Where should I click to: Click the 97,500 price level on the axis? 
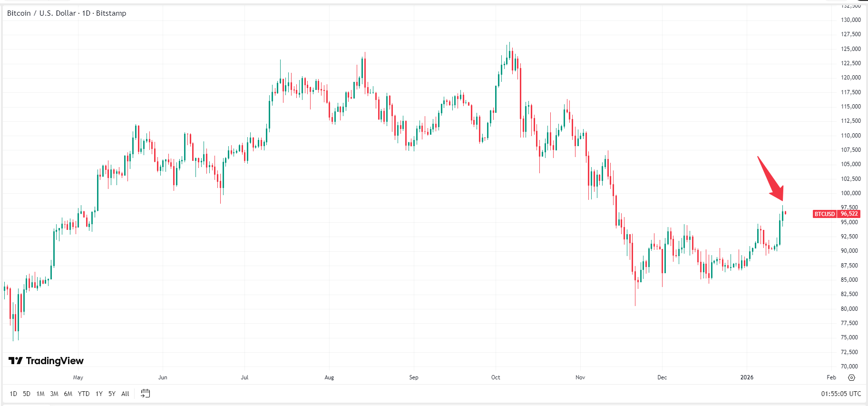[x=850, y=207]
